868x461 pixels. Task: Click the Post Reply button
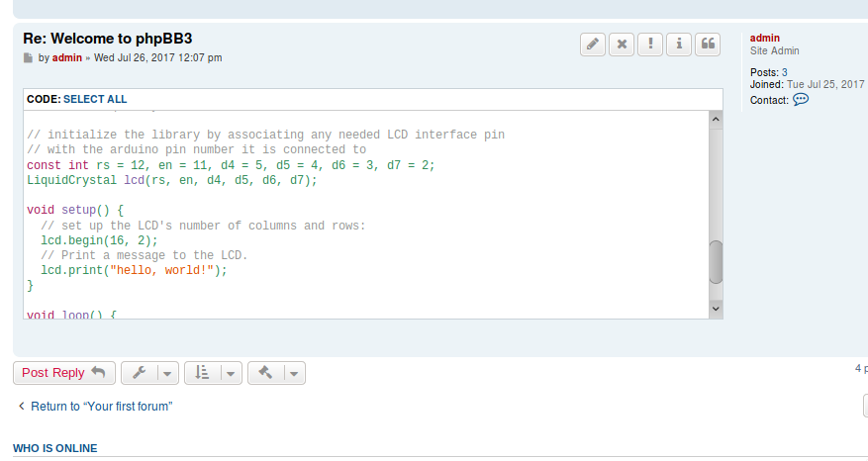point(63,373)
